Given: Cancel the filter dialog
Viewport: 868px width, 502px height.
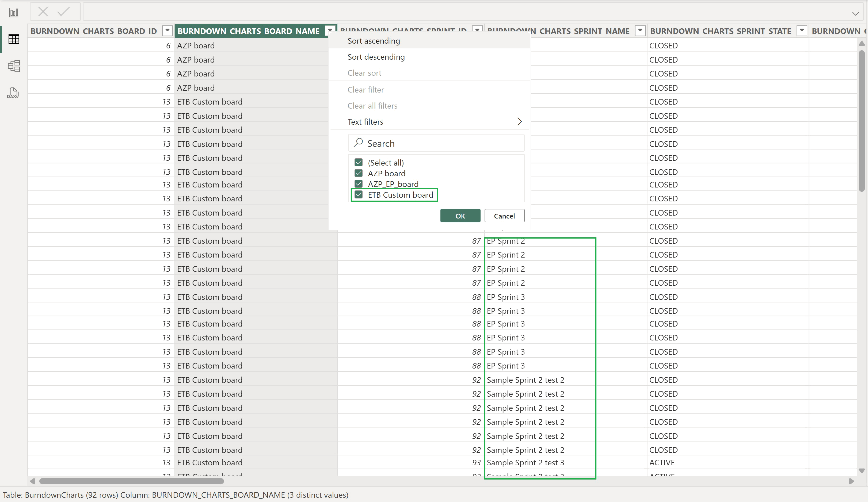Looking at the screenshot, I should pos(504,216).
